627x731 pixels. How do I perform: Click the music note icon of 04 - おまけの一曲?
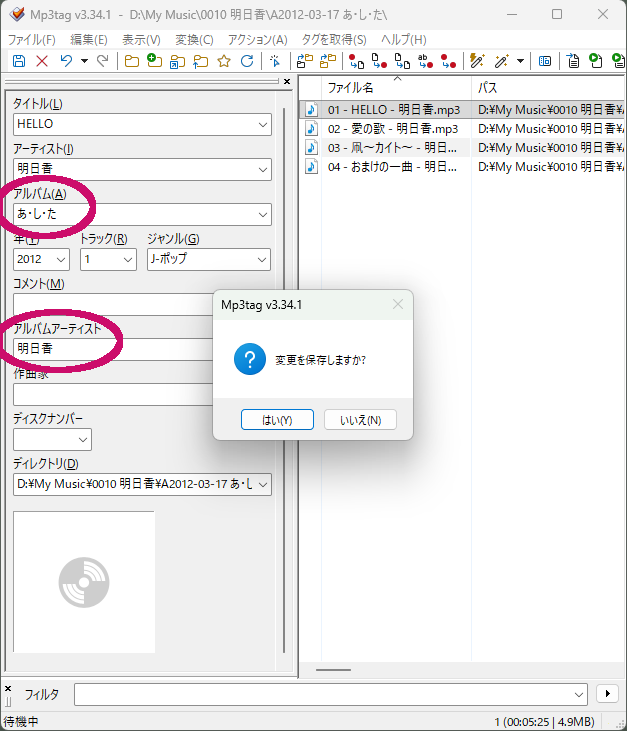311,166
